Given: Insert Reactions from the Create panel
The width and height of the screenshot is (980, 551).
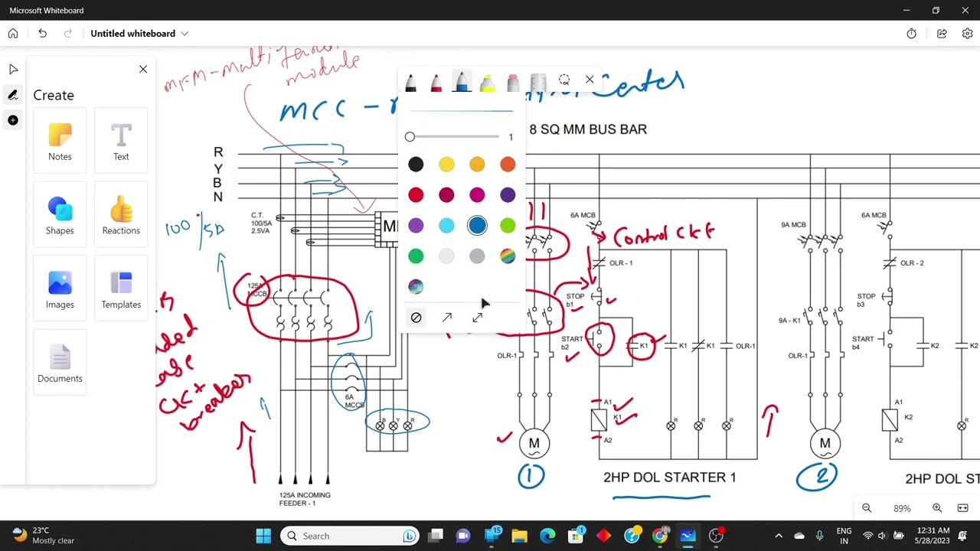Looking at the screenshot, I should tap(121, 214).
